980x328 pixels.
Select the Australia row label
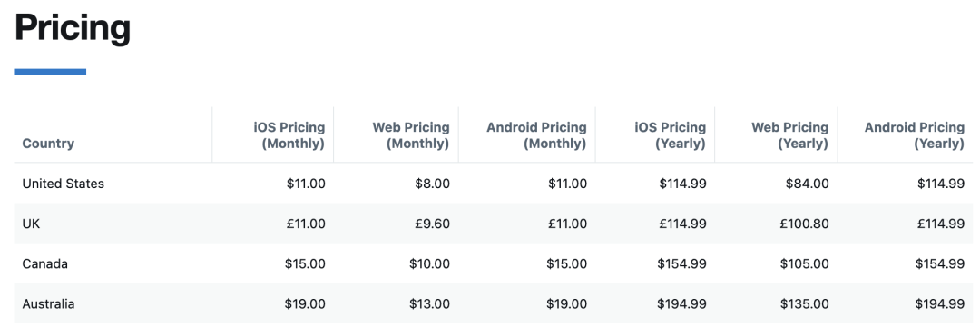click(48, 303)
